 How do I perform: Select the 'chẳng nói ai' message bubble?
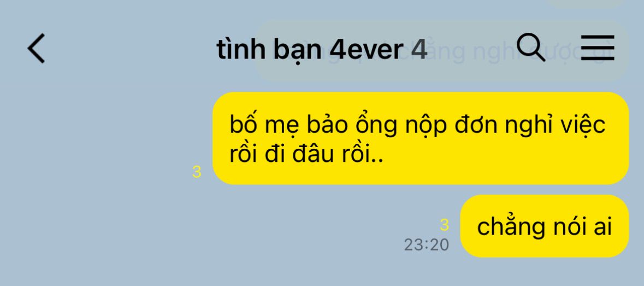(x=545, y=226)
